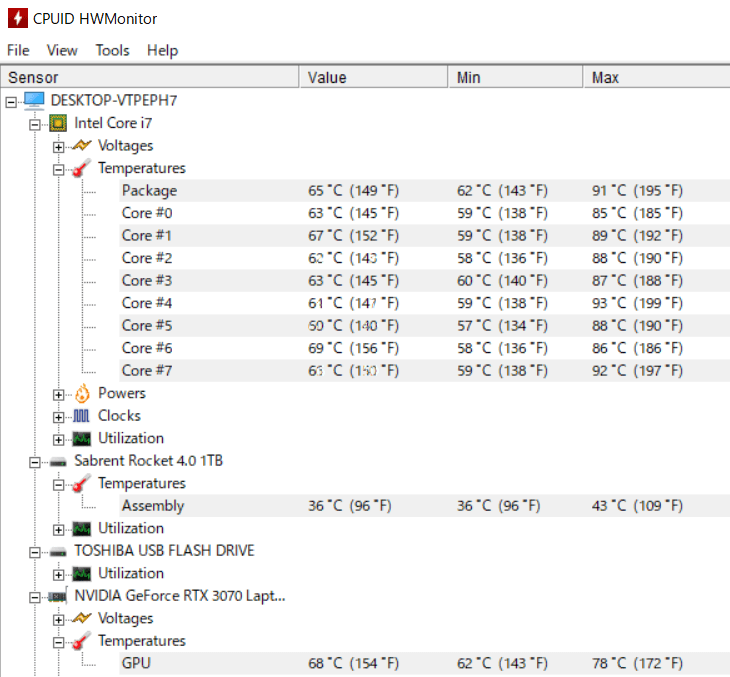Open the Tools menu
The width and height of the screenshot is (730, 677).
tap(112, 50)
